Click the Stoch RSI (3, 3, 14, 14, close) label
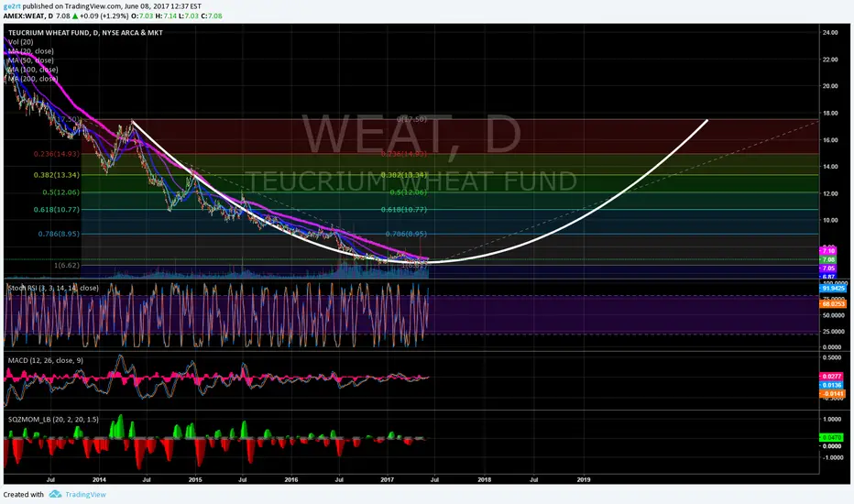 pos(53,288)
